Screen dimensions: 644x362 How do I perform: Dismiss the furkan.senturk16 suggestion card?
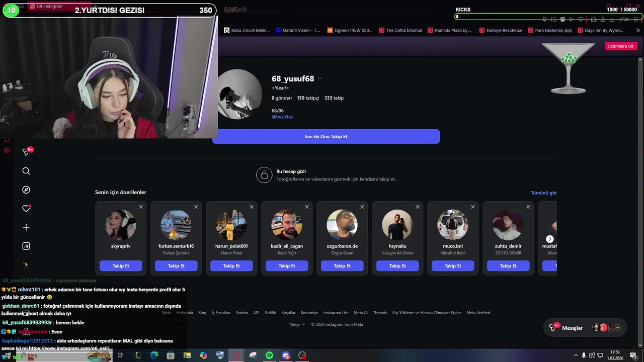click(x=196, y=207)
